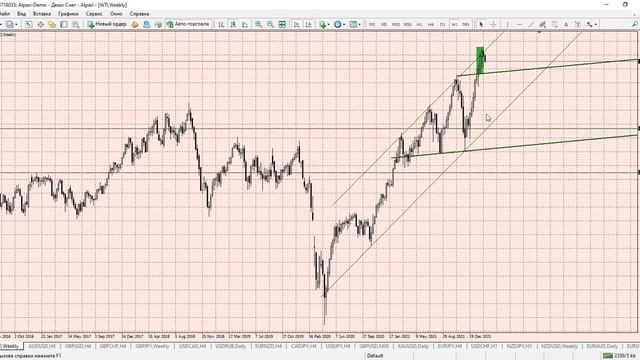
Task: Open the Data Window crosshair-target icon
Action: coord(40,24)
